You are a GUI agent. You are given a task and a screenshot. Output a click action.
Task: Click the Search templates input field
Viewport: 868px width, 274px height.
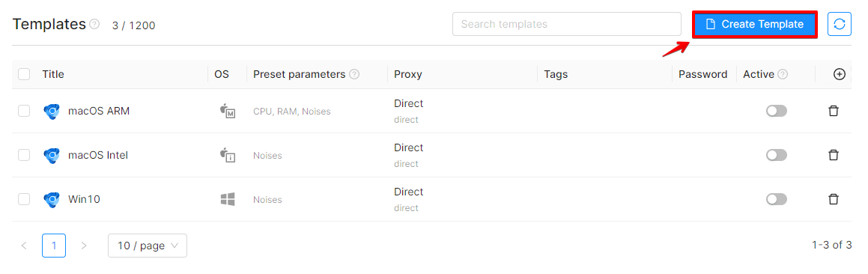pos(567,25)
